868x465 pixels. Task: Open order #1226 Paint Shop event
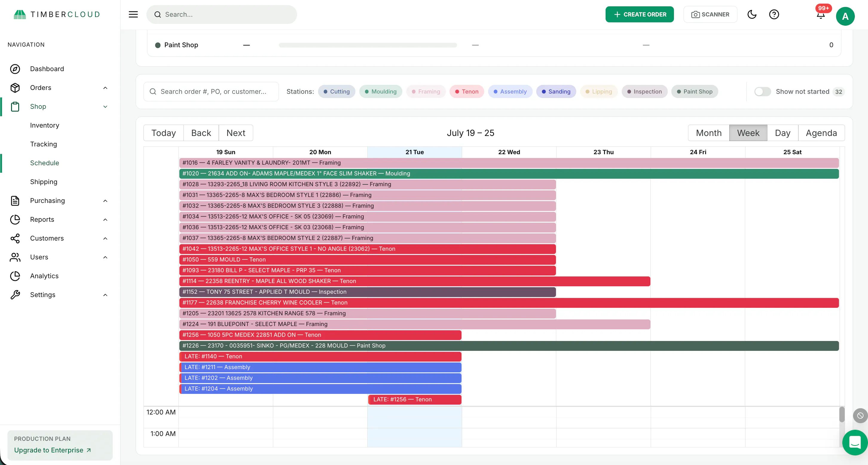click(x=509, y=346)
